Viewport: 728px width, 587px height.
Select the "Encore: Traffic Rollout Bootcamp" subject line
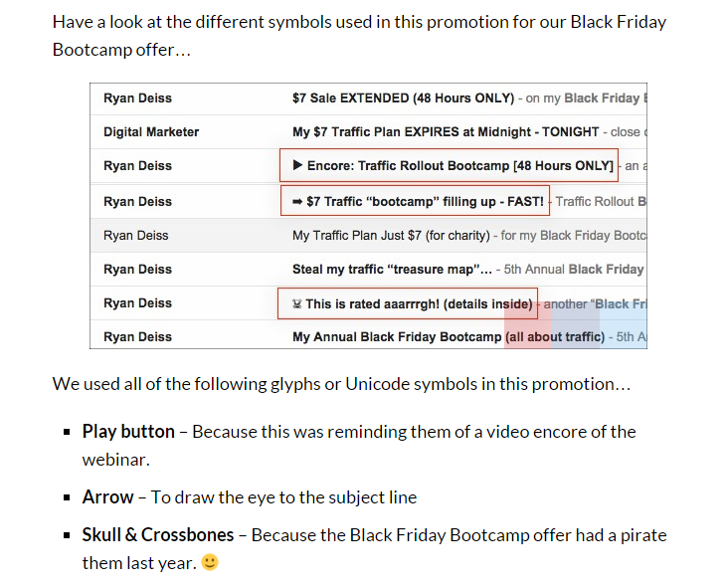pos(459,165)
